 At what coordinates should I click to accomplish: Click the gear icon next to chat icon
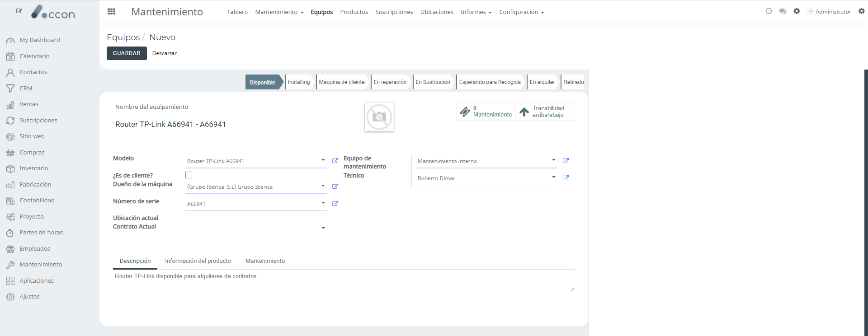pyautogui.click(x=797, y=11)
